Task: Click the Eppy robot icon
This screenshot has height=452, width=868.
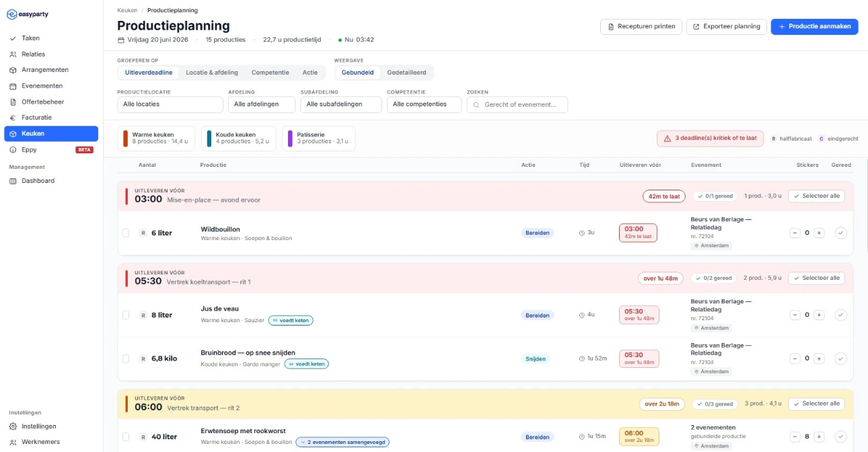Action: tap(13, 149)
